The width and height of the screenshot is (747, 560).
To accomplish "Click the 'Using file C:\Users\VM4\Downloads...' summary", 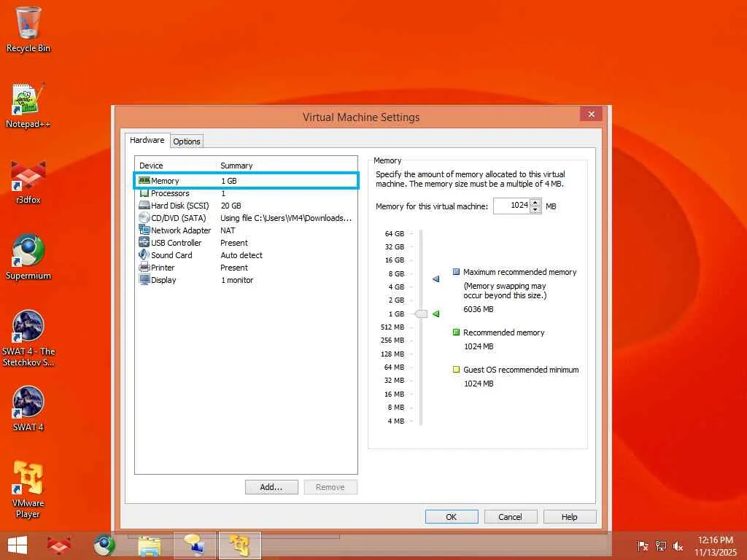I will coord(286,217).
